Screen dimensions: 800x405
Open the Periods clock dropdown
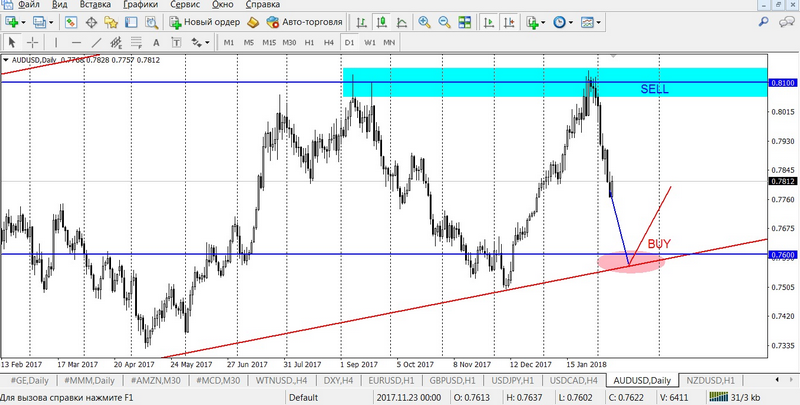(563, 21)
